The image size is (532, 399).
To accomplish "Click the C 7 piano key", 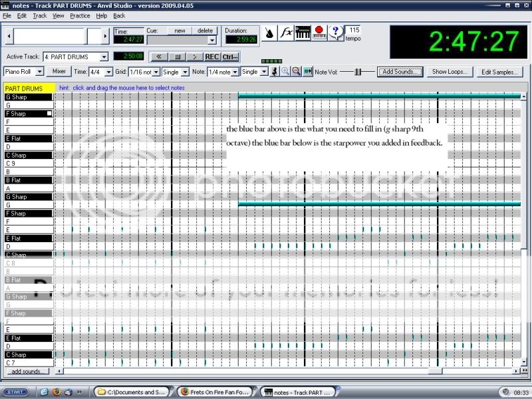I will click(29, 362).
